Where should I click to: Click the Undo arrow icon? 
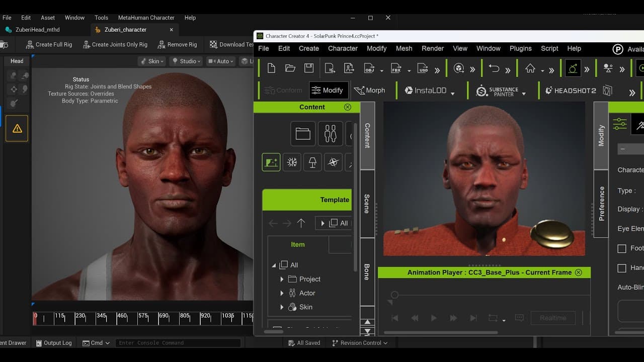pos(494,68)
